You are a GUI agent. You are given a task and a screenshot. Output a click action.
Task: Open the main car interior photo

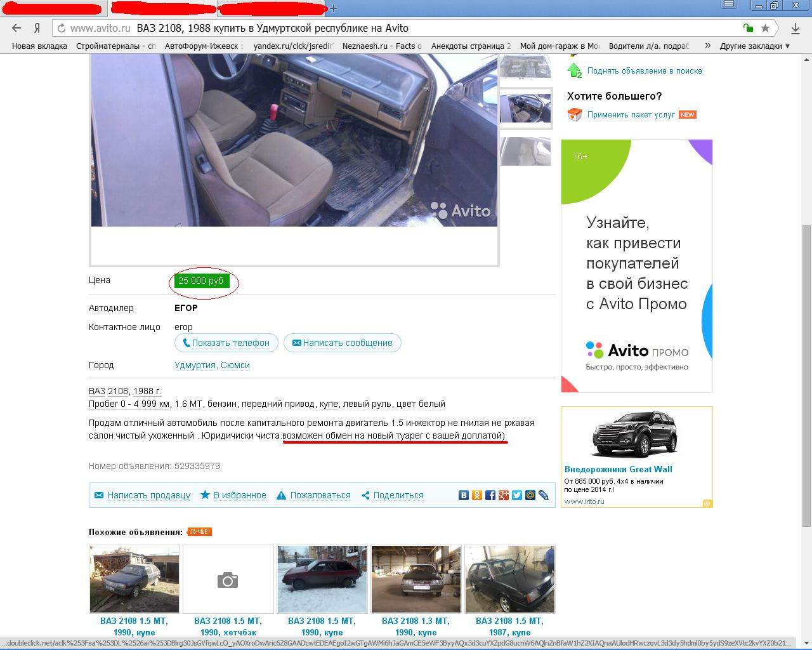click(x=294, y=140)
